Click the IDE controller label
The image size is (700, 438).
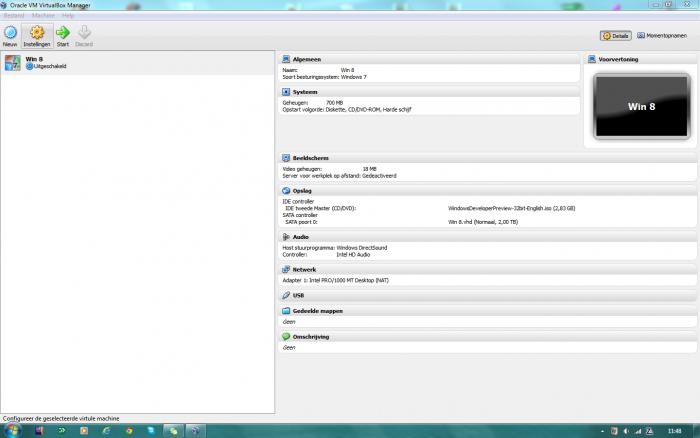298,201
